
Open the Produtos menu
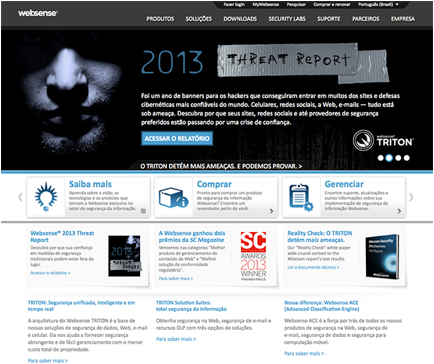click(x=160, y=19)
